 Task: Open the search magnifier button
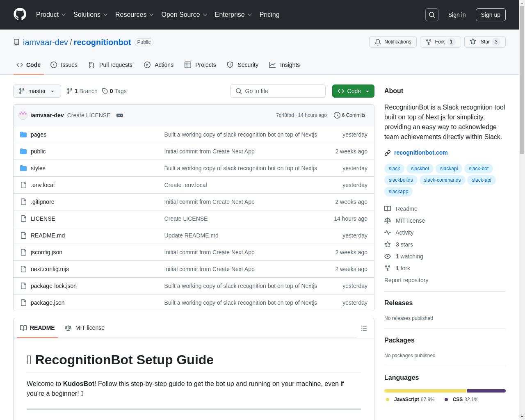[432, 15]
